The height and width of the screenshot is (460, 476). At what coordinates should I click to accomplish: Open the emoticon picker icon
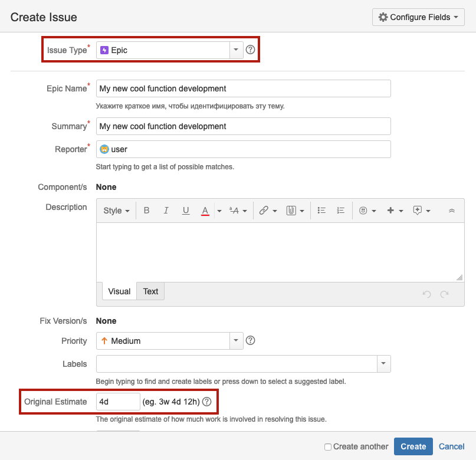click(x=364, y=211)
